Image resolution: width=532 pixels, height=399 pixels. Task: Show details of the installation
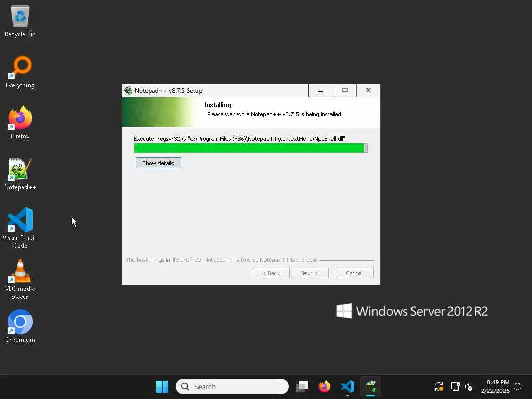[158, 163]
